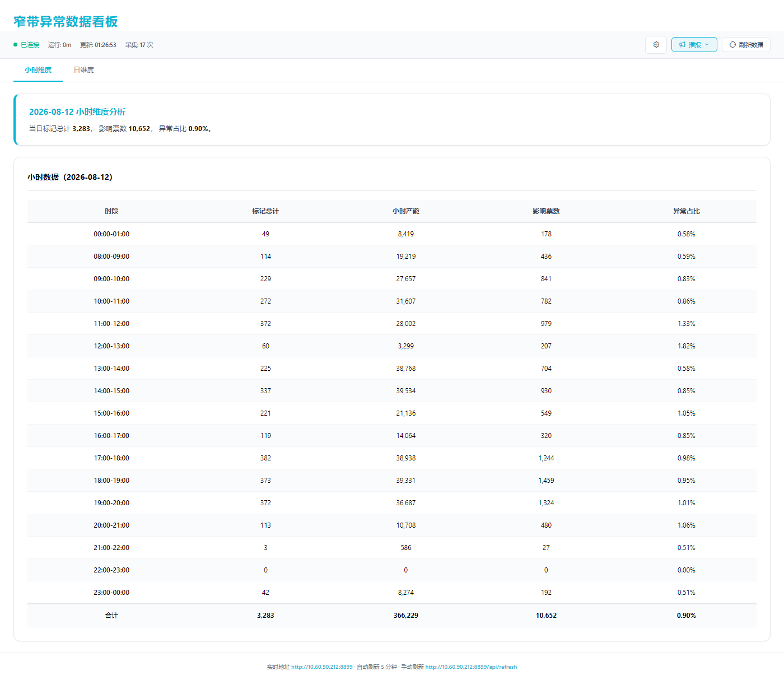Select the 22:00-23:00 time slot cell
The height and width of the screenshot is (680, 784).
[x=111, y=570]
